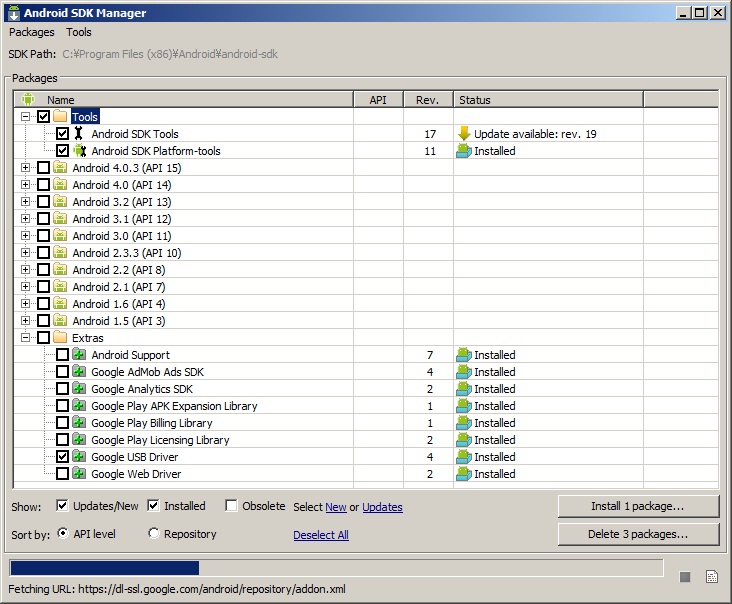Image resolution: width=732 pixels, height=604 pixels.
Task: Click the Status column header
Action: click(x=548, y=99)
